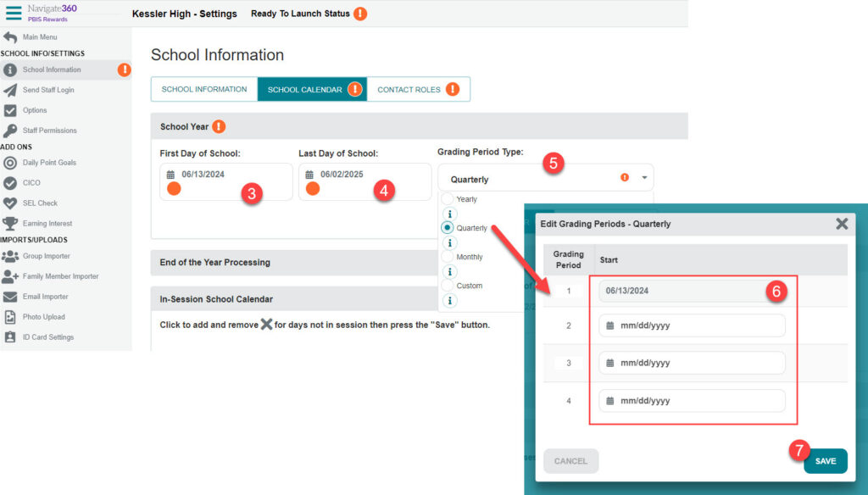
Task: Select the Quarterly grading period radio button
Action: tap(448, 227)
